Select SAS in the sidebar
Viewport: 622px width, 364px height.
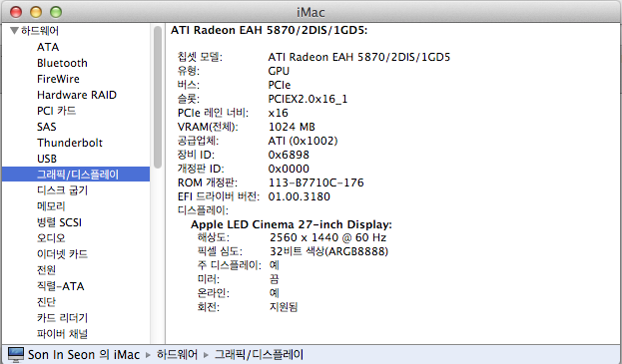coord(46,127)
